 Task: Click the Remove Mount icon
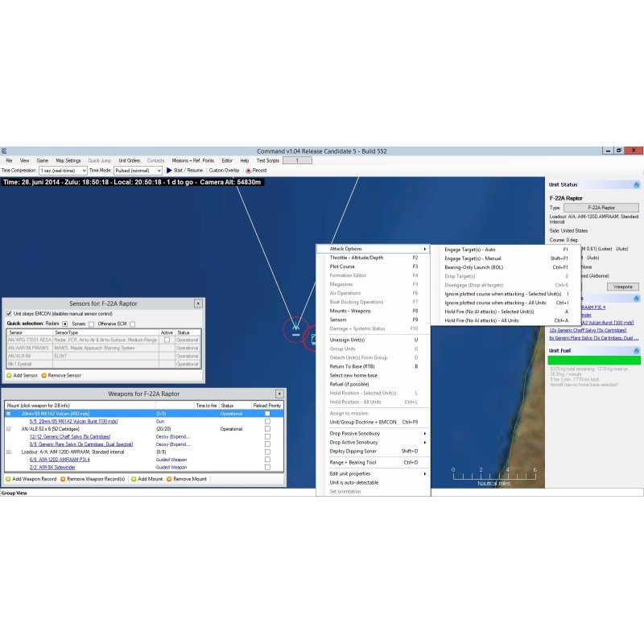[169, 479]
